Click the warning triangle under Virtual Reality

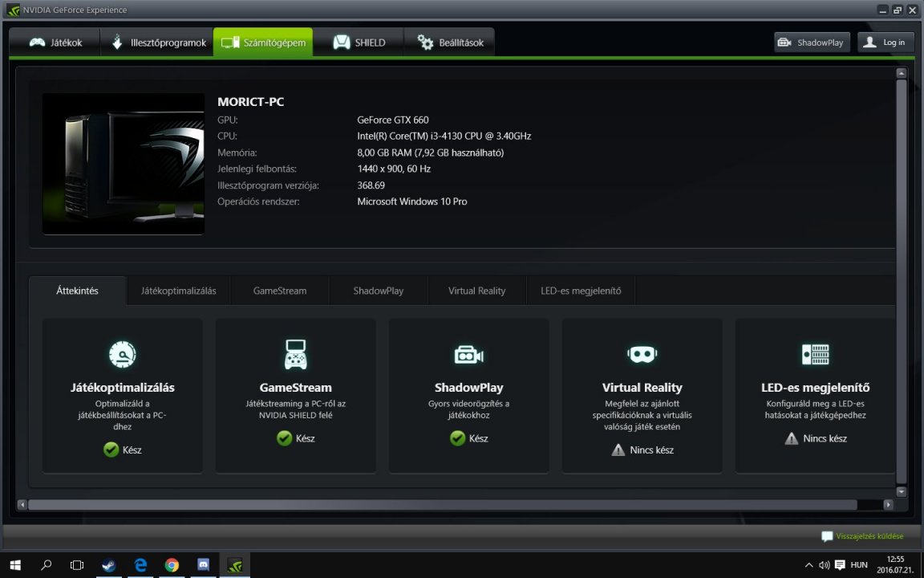[x=618, y=450]
